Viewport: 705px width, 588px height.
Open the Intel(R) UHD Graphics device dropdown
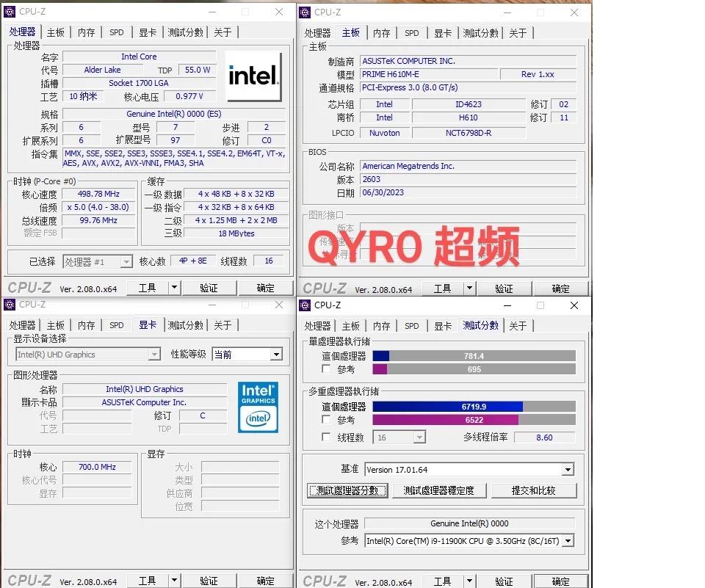pos(154,355)
